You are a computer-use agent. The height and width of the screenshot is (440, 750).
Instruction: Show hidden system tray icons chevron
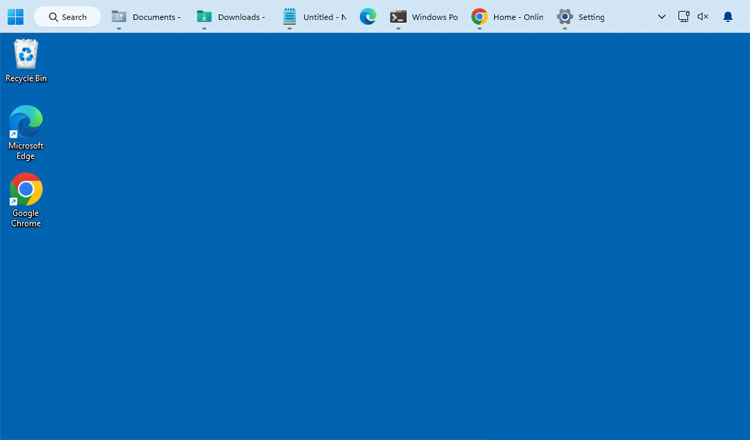click(662, 17)
